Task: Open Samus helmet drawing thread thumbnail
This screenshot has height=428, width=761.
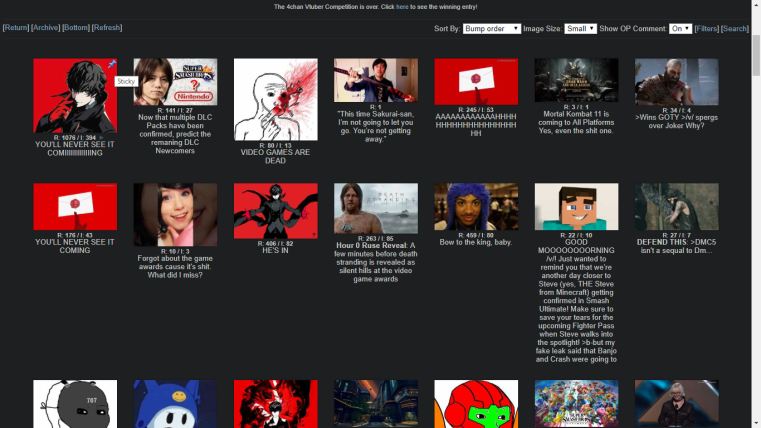Action: pos(476,404)
